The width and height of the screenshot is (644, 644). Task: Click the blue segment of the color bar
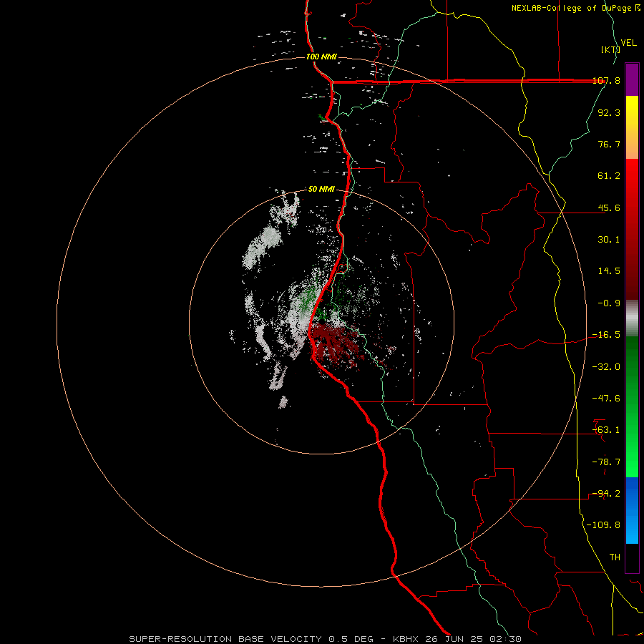click(x=632, y=510)
